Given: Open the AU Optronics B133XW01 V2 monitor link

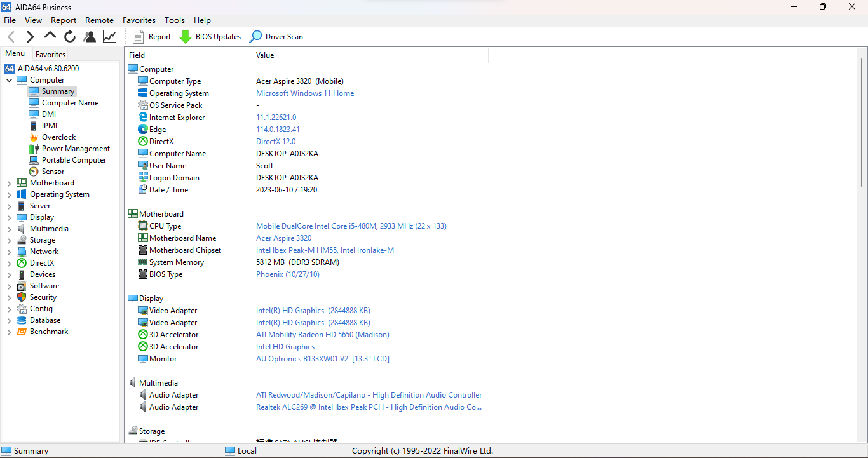Looking at the screenshot, I should coord(323,359).
